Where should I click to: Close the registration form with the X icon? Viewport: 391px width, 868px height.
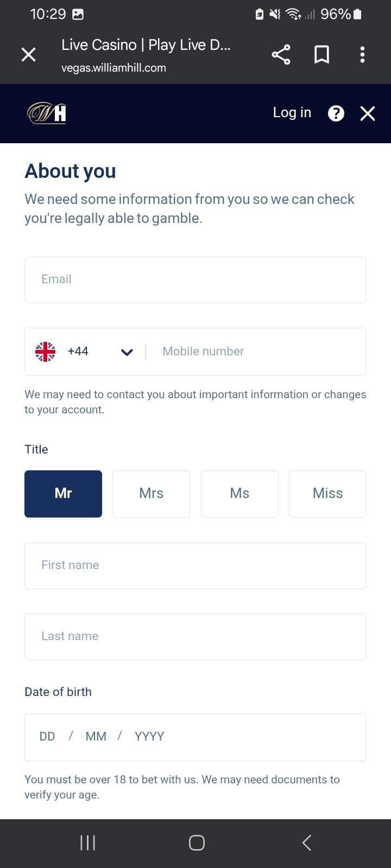(368, 113)
